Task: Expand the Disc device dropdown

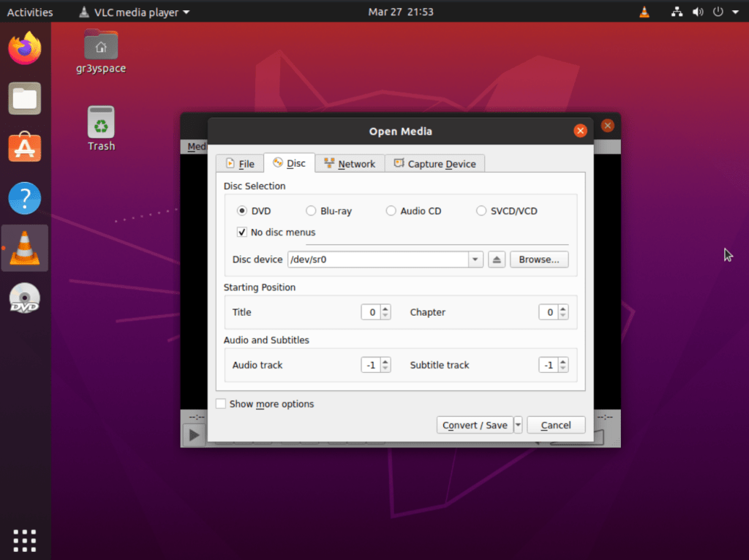Action: click(x=475, y=260)
